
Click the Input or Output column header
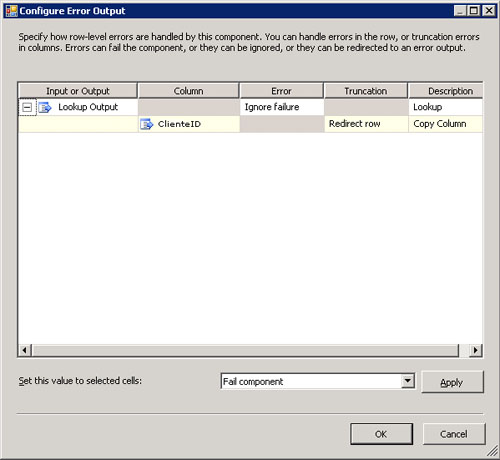coord(78,91)
